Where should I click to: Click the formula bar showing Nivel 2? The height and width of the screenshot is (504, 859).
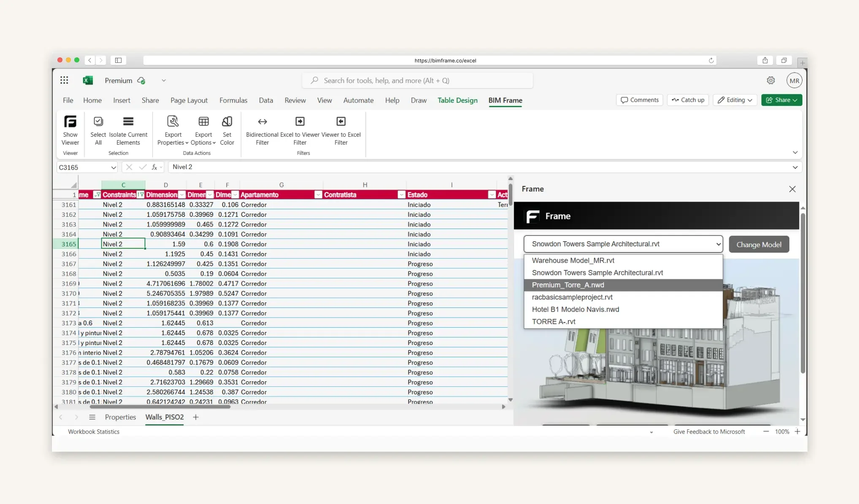[x=485, y=167]
